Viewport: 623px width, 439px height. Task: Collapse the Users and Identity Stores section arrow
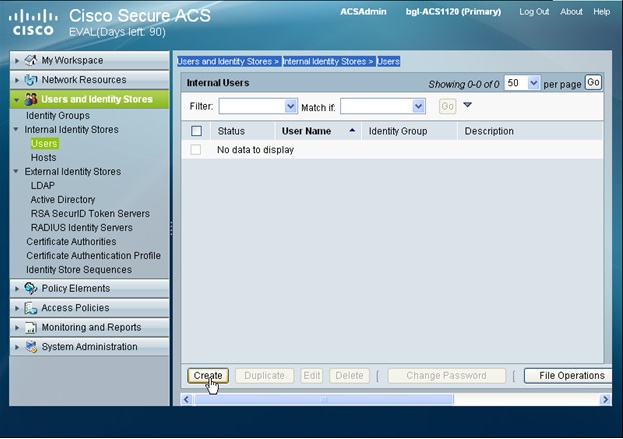tap(17, 100)
